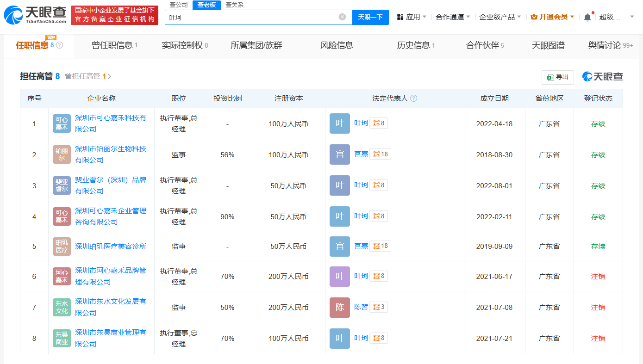The width and height of the screenshot is (643, 364).
Task: Click the 天眼查 watermark logo beside export
Action: coord(603,77)
